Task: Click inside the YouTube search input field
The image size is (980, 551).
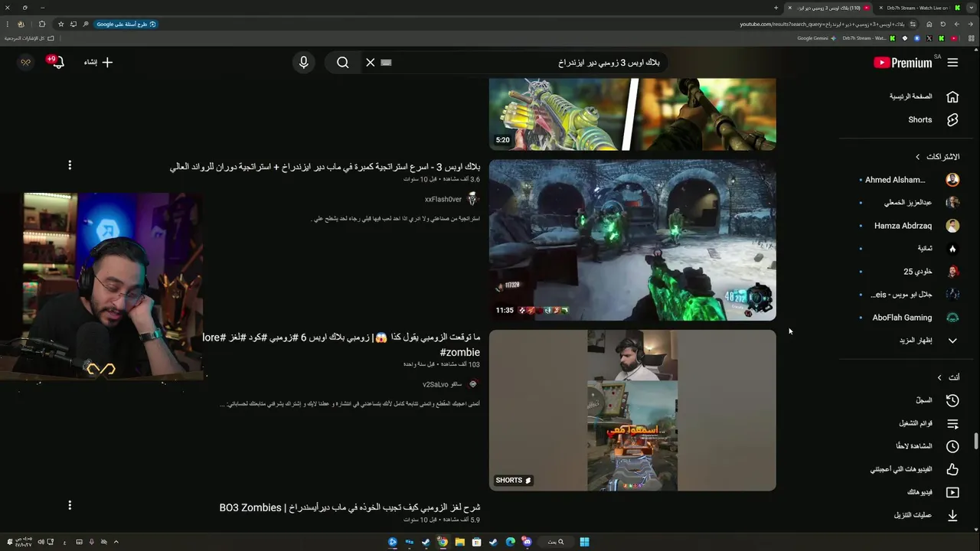Action: tap(528, 63)
